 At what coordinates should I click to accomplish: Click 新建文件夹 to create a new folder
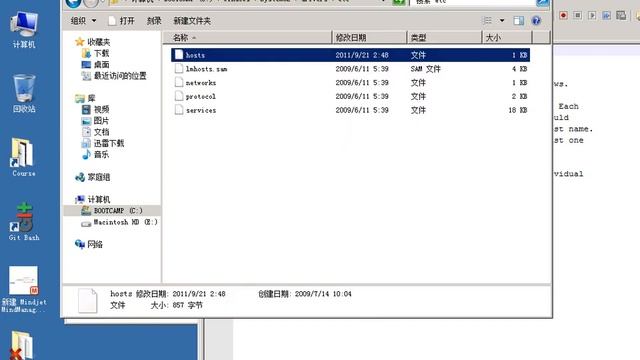(192, 20)
